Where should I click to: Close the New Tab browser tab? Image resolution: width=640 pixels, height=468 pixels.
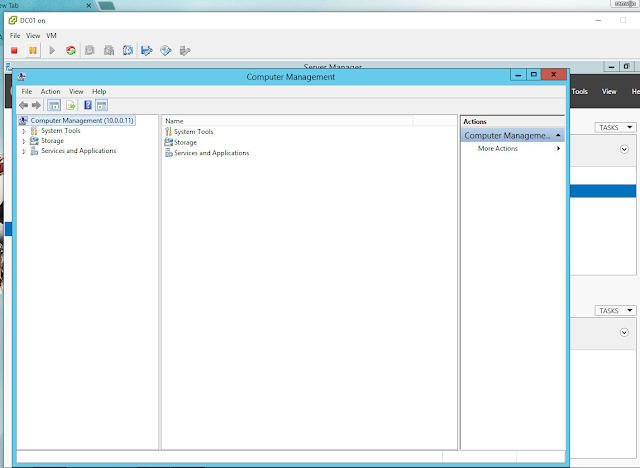pos(89,6)
